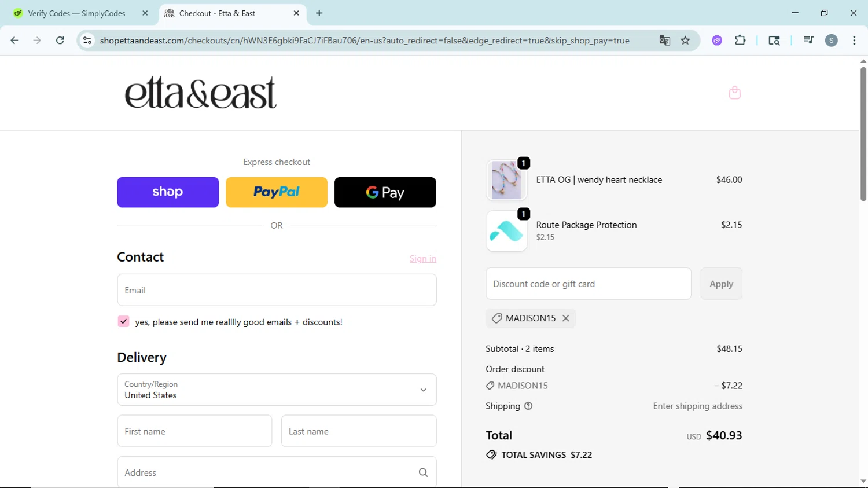Open a new browser tab
Viewport: 868px width, 488px height.
319,13
